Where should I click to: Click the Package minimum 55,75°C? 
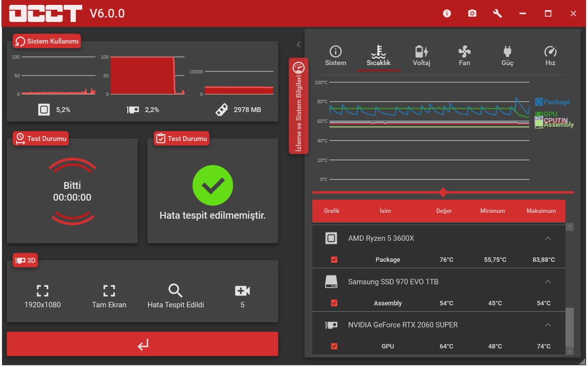pos(495,260)
